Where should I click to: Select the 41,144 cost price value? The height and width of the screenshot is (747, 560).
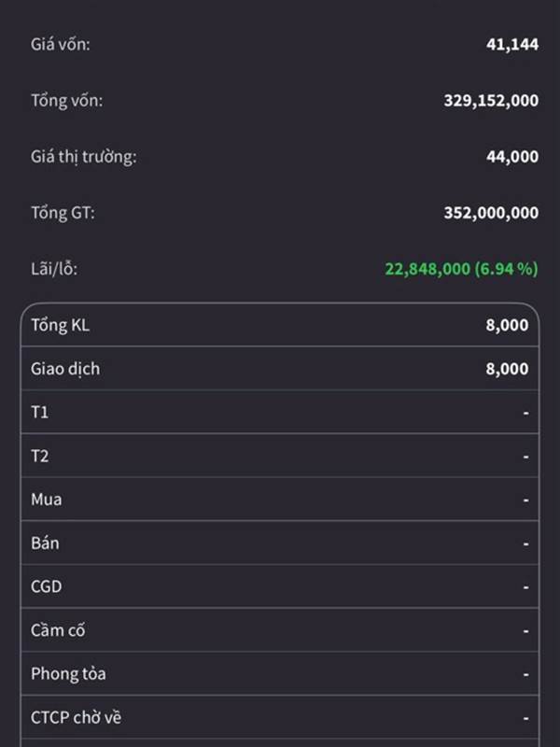click(511, 45)
